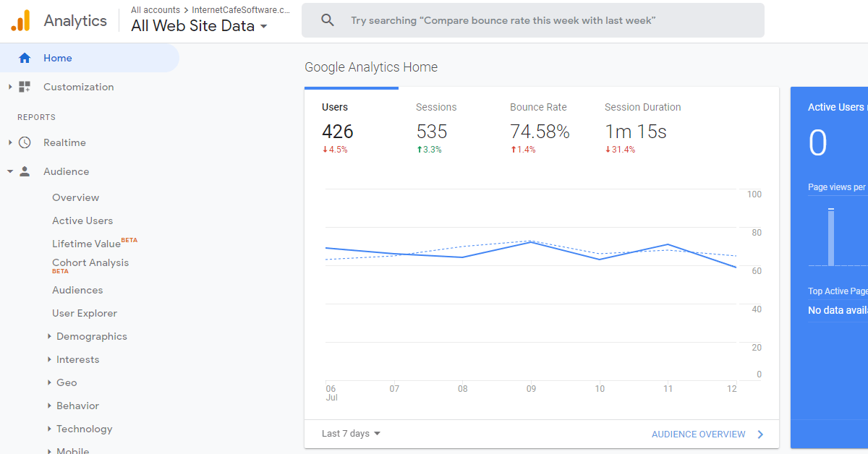
Task: Click the Google Analytics logo icon
Action: pyautogui.click(x=20, y=20)
